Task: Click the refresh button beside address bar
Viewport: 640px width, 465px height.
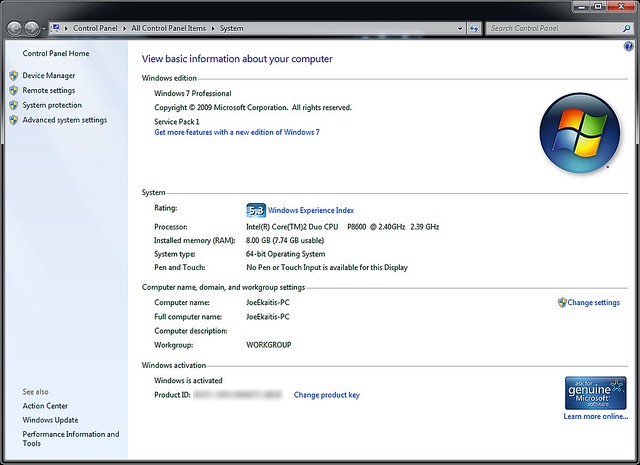Action: pyautogui.click(x=474, y=29)
